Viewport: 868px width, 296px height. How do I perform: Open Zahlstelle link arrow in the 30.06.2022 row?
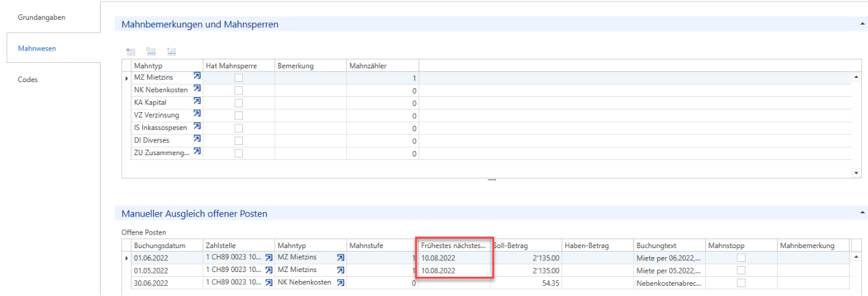(269, 282)
